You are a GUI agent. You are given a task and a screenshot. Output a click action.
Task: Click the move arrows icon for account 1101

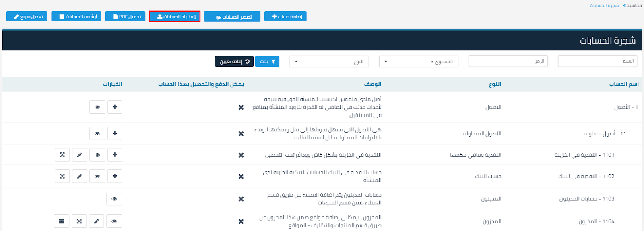[62, 155]
